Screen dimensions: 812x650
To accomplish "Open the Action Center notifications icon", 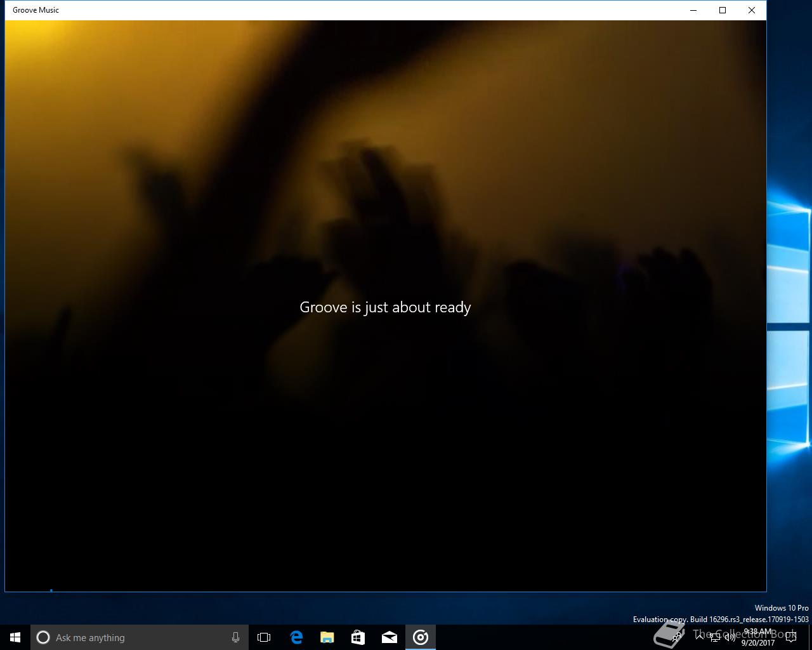I will [x=790, y=637].
